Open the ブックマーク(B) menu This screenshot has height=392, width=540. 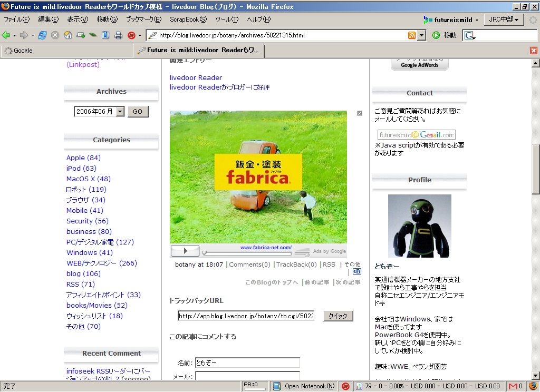point(143,19)
